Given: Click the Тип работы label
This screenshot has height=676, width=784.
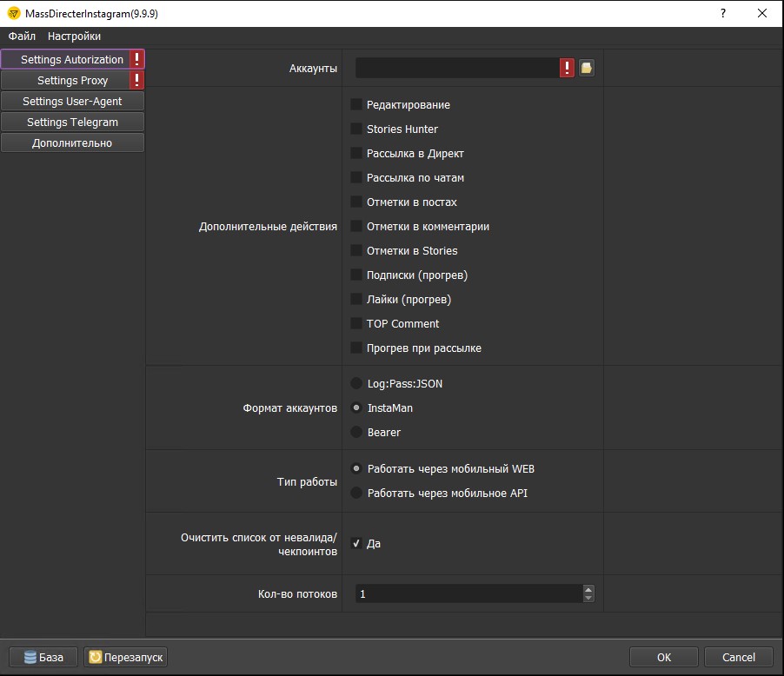Looking at the screenshot, I should click(307, 482).
